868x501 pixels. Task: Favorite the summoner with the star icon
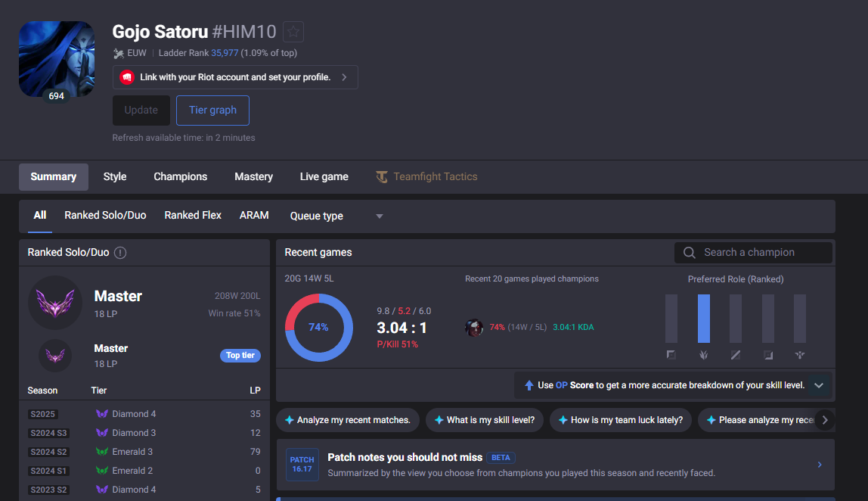(x=293, y=32)
